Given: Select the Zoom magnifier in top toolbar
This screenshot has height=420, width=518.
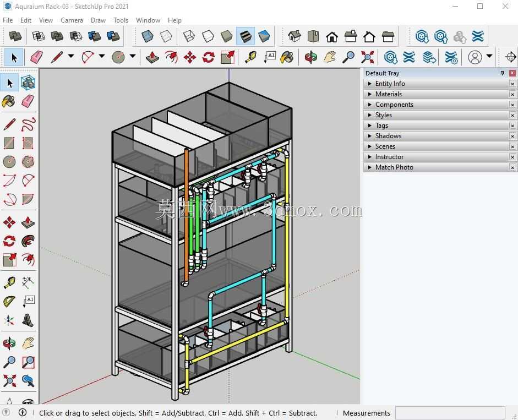Looking at the screenshot, I should 348,57.
